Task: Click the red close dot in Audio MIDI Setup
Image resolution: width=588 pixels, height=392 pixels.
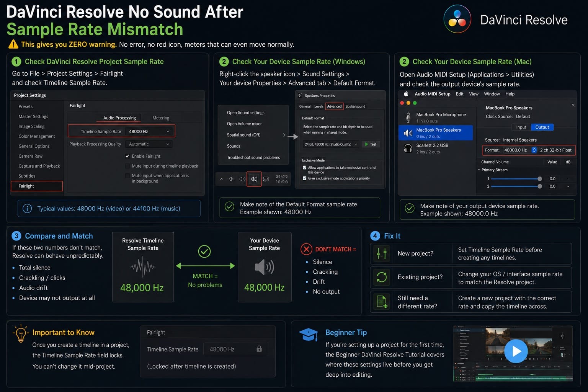Action: (x=402, y=103)
